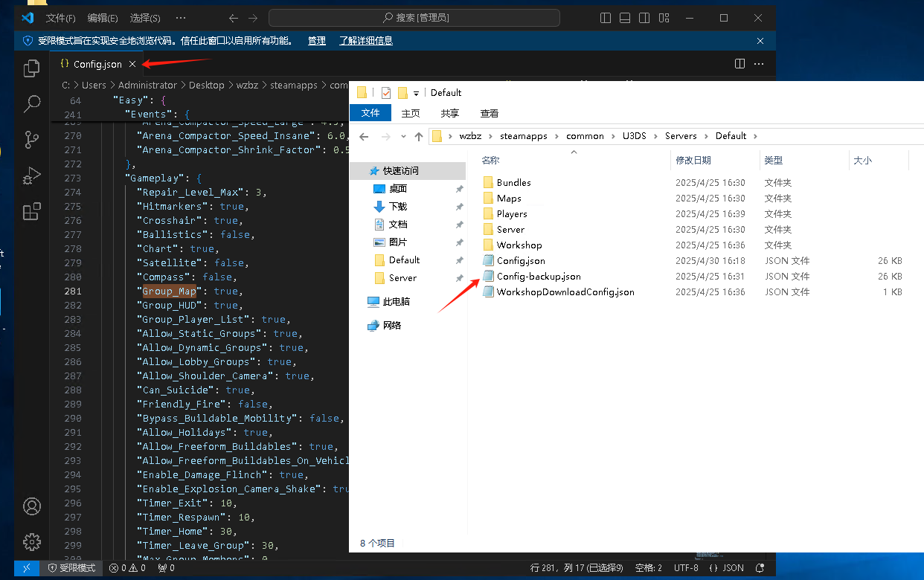Click the VS Code logo in the title bar
The height and width of the screenshot is (580, 924).
click(28, 17)
